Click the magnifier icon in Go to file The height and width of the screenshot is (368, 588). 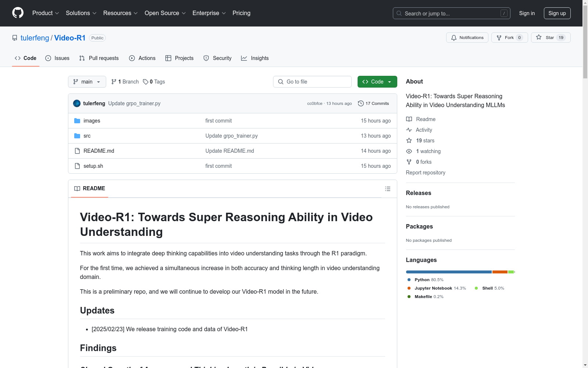click(x=281, y=82)
